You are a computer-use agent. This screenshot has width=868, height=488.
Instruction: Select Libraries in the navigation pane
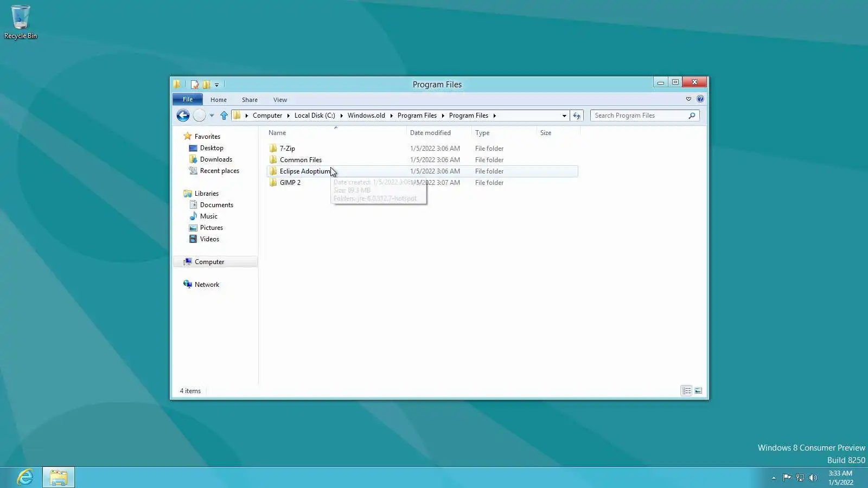click(x=206, y=194)
